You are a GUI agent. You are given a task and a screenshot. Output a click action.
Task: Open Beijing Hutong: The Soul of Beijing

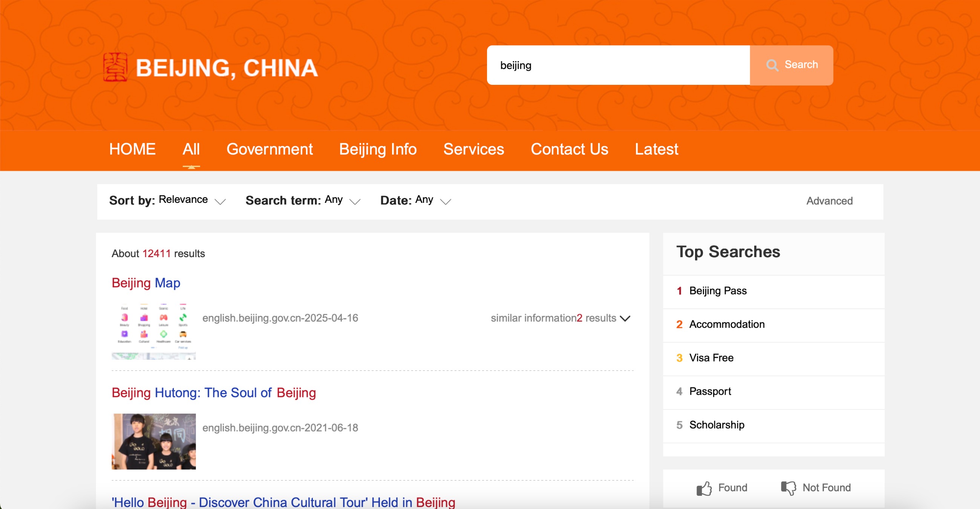[x=213, y=392]
